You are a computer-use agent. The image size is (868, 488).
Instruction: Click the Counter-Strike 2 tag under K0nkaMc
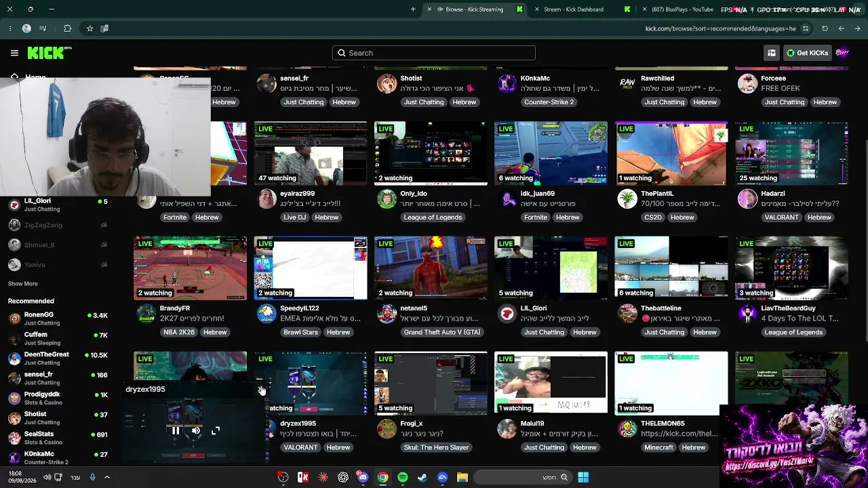549,102
